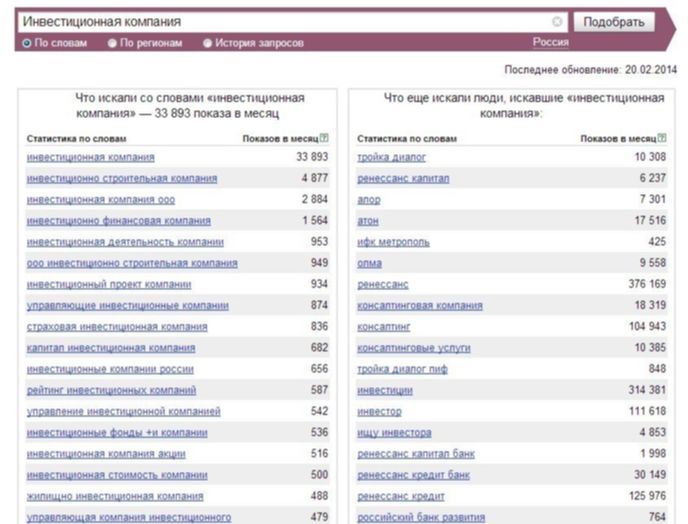Screen dimensions: 688x524
Task: Select the 'По словам' radio button
Action: pos(27,43)
